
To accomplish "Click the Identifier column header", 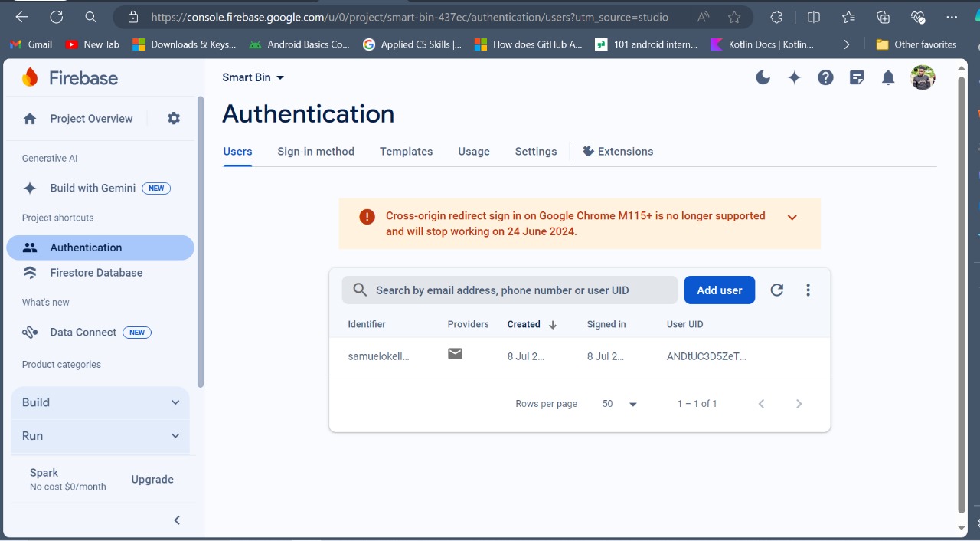I will 367,325.
